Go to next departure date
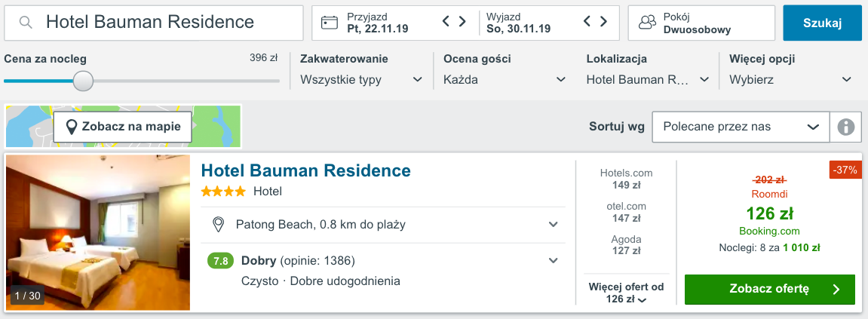This screenshot has height=319, width=868. (603, 22)
